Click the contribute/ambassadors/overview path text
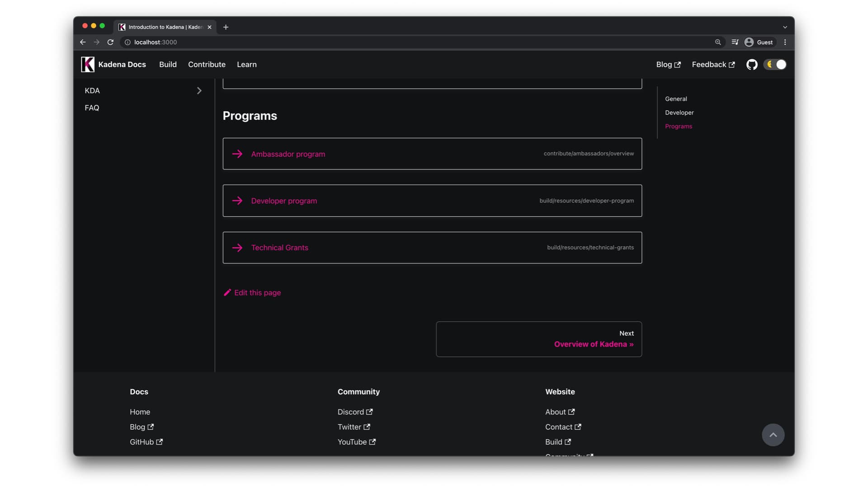 click(589, 154)
